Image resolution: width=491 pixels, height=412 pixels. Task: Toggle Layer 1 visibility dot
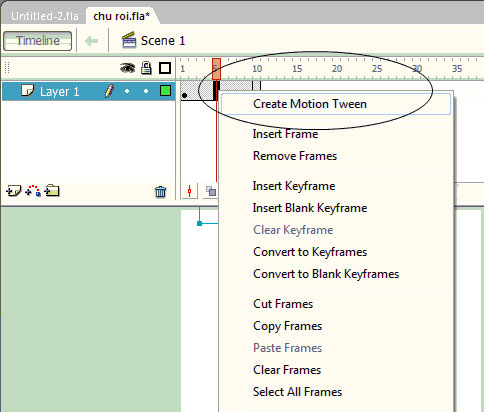(127, 91)
